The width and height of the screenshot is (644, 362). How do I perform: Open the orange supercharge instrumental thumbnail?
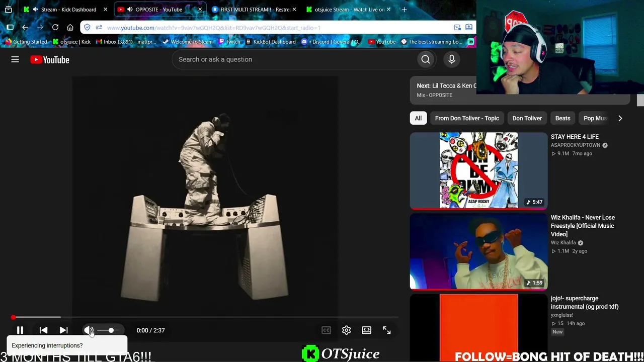point(478,328)
